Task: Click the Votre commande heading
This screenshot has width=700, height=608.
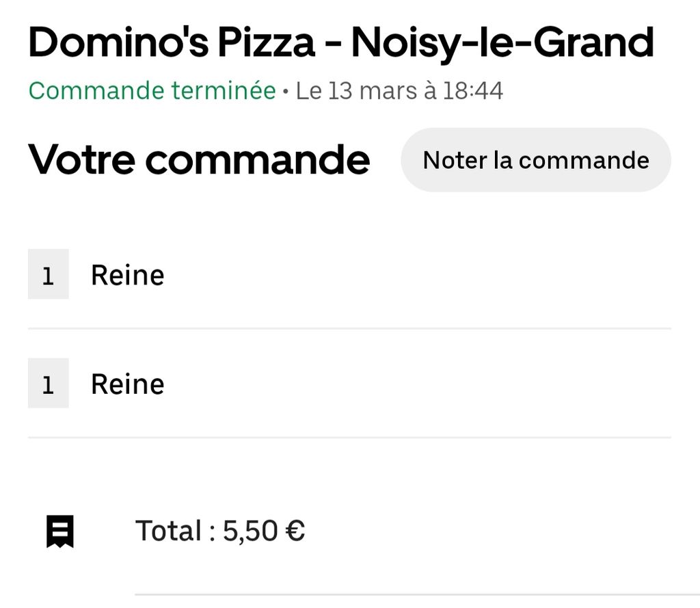Action: [199, 160]
